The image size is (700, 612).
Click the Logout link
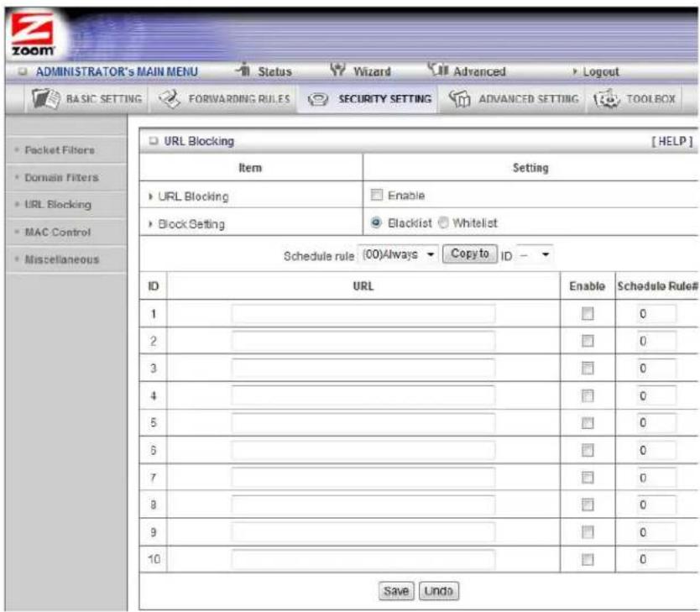tap(600, 72)
